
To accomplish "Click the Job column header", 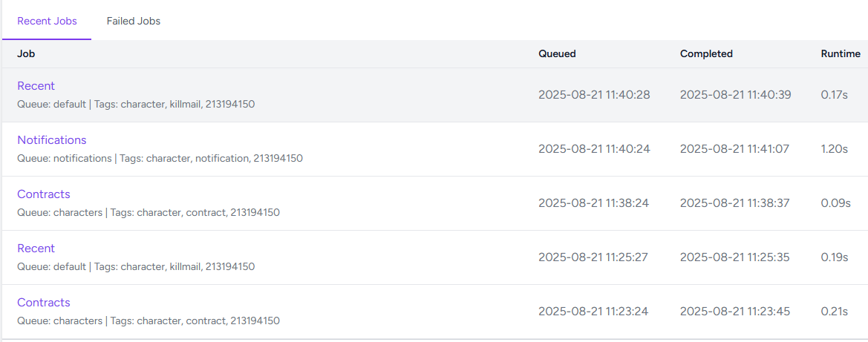I will [x=26, y=54].
